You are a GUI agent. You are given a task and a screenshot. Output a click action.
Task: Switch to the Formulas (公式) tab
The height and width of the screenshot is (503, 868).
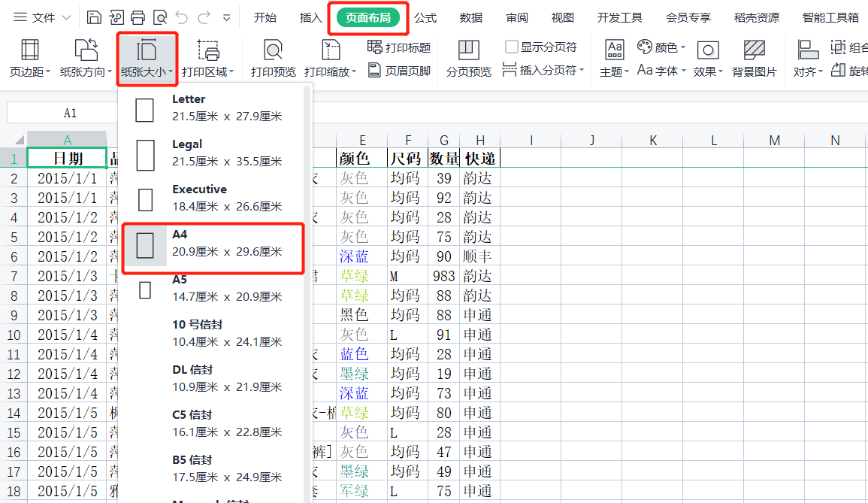(x=425, y=17)
